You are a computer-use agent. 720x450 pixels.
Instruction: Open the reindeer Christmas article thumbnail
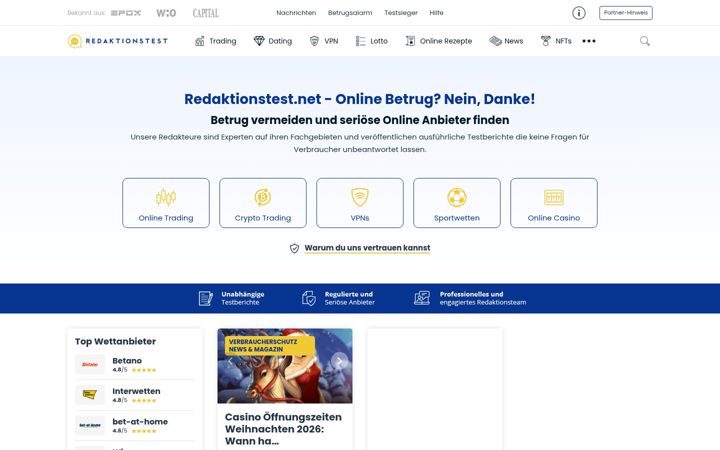pos(285,366)
